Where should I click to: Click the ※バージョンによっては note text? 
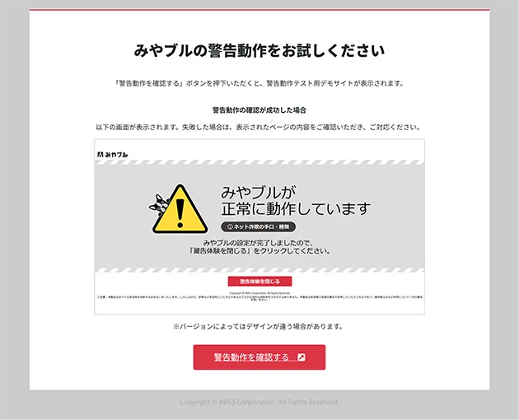pyautogui.click(x=258, y=327)
